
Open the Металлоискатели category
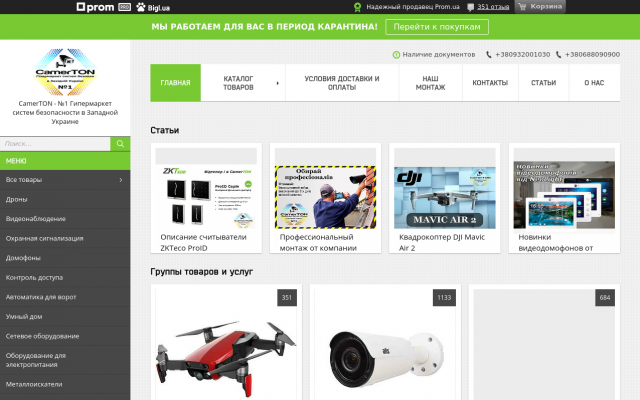(x=65, y=384)
